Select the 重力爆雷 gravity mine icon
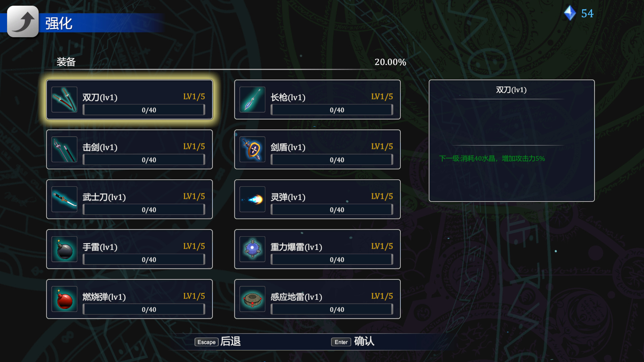The width and height of the screenshot is (644, 362). pos(252,249)
